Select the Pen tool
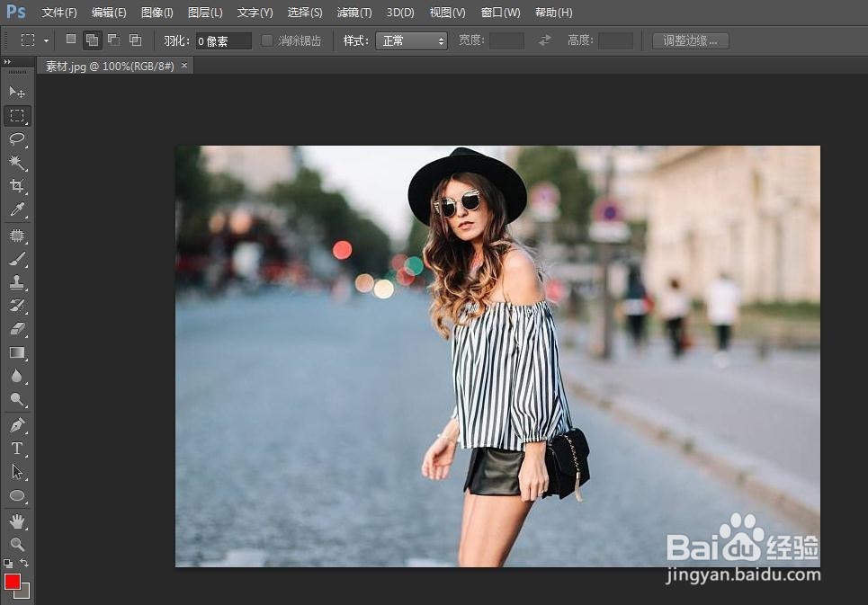Screen dimensions: 868x605 pos(17,425)
